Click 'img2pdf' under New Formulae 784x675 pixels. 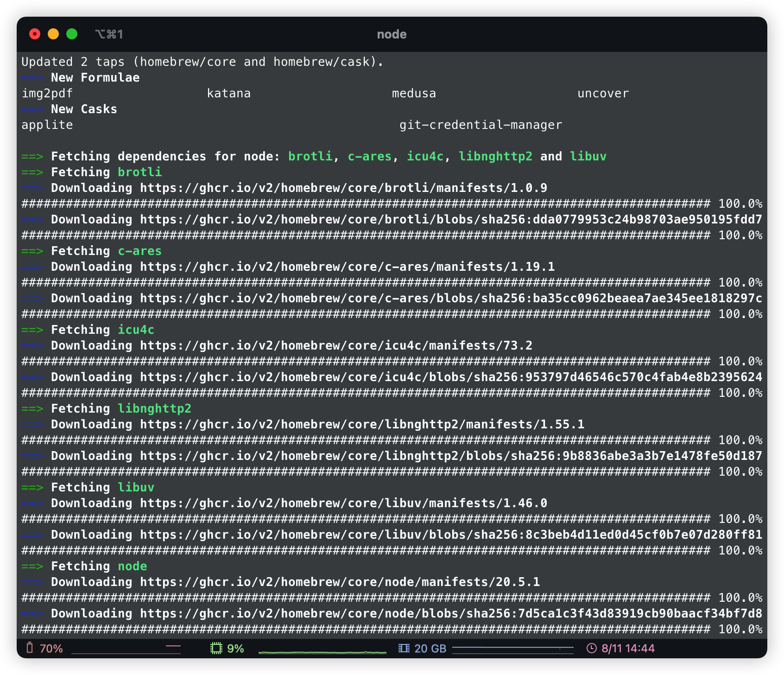[47, 94]
